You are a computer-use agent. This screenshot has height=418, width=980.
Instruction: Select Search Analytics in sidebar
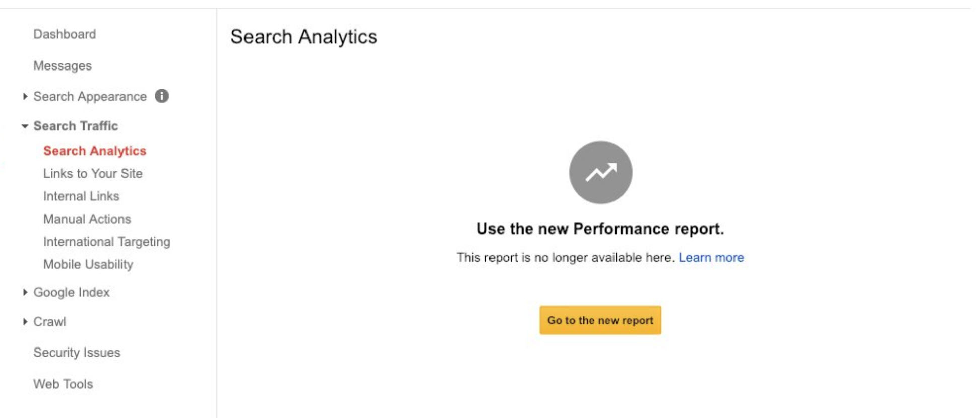95,151
